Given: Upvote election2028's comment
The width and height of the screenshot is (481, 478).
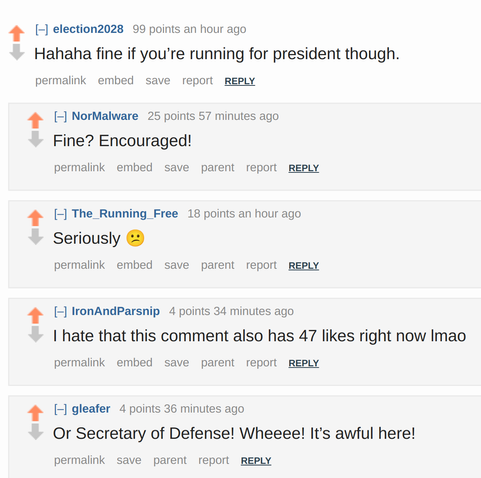Looking at the screenshot, I should point(17,33).
